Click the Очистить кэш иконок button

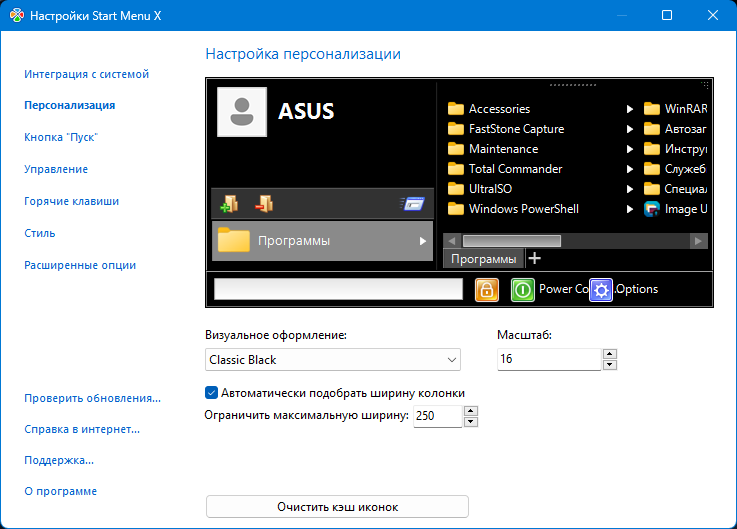[337, 507]
